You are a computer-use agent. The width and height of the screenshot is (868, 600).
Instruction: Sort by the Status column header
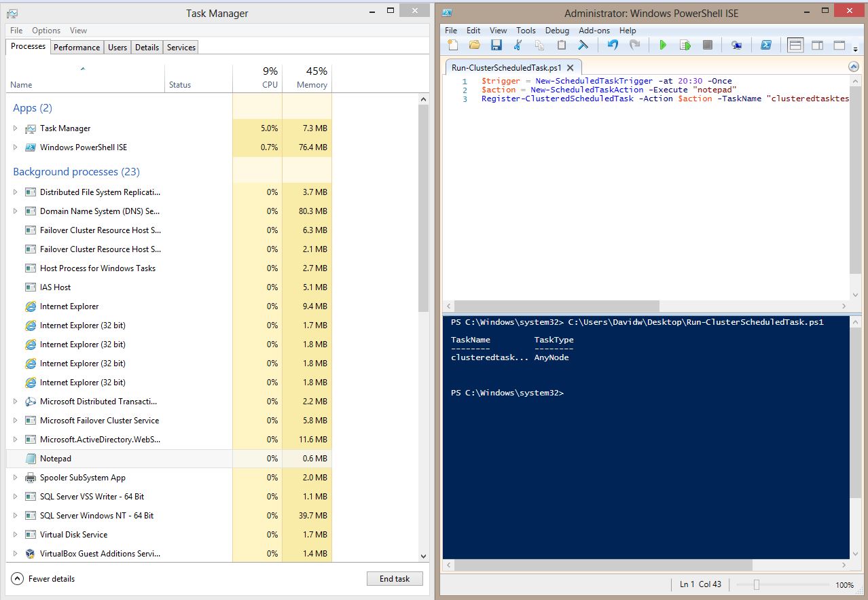198,77
